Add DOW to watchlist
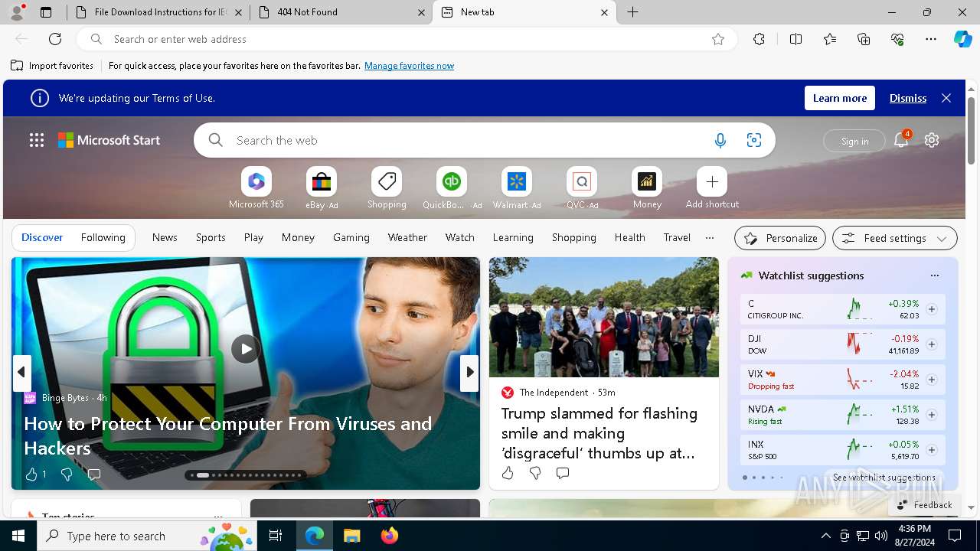Viewport: 980px width, 551px height. [932, 344]
